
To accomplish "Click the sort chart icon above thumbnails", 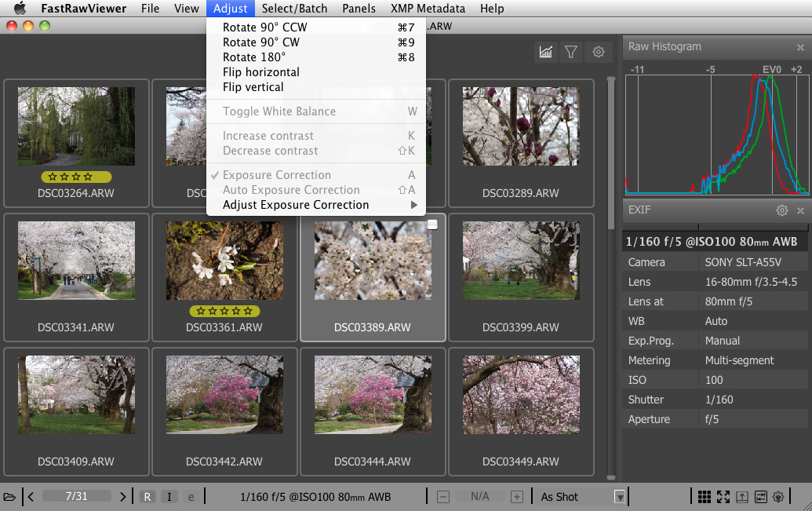I will pos(545,52).
